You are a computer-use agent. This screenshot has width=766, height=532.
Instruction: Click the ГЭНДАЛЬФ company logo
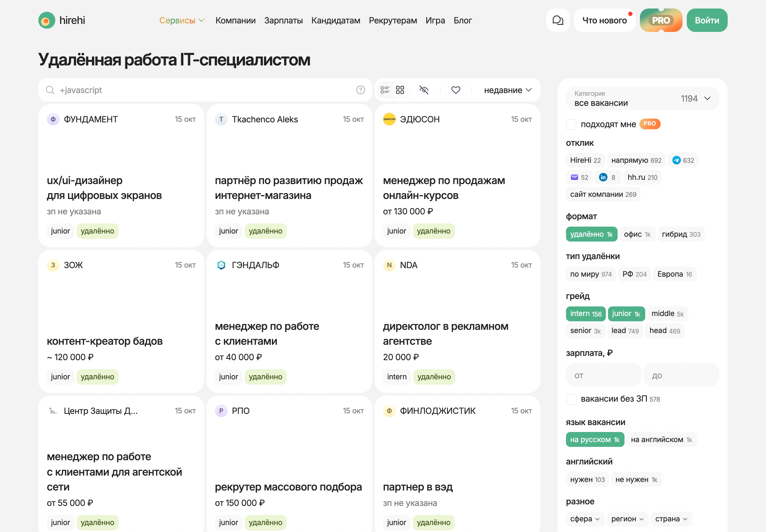[221, 265]
